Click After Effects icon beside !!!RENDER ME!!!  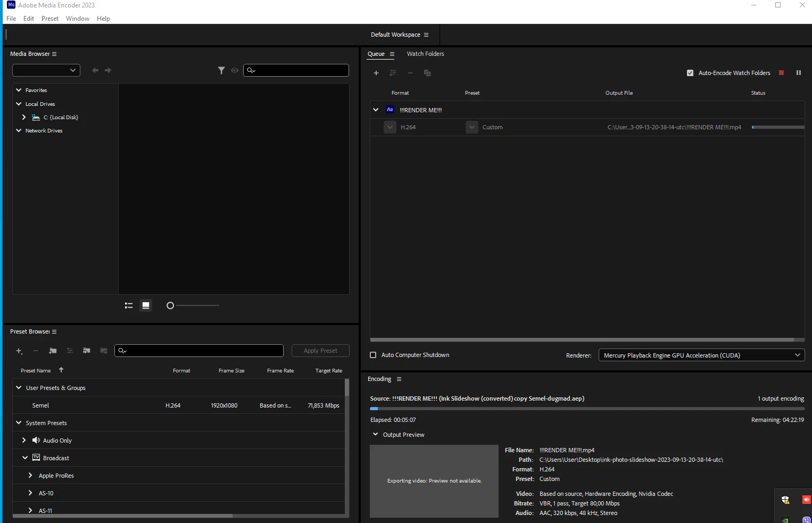coord(390,110)
